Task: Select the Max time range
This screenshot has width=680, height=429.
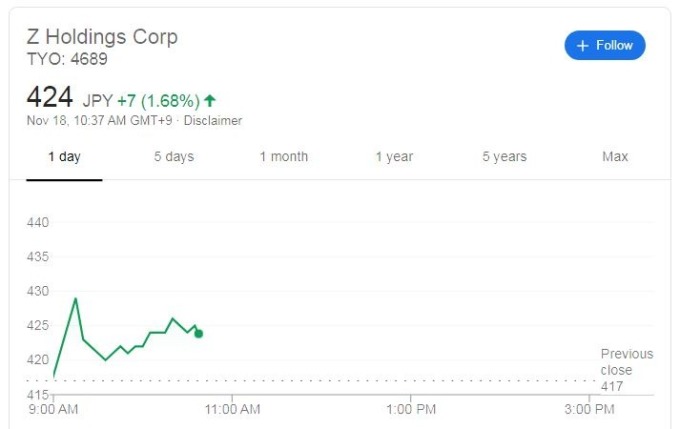Action: coord(615,156)
